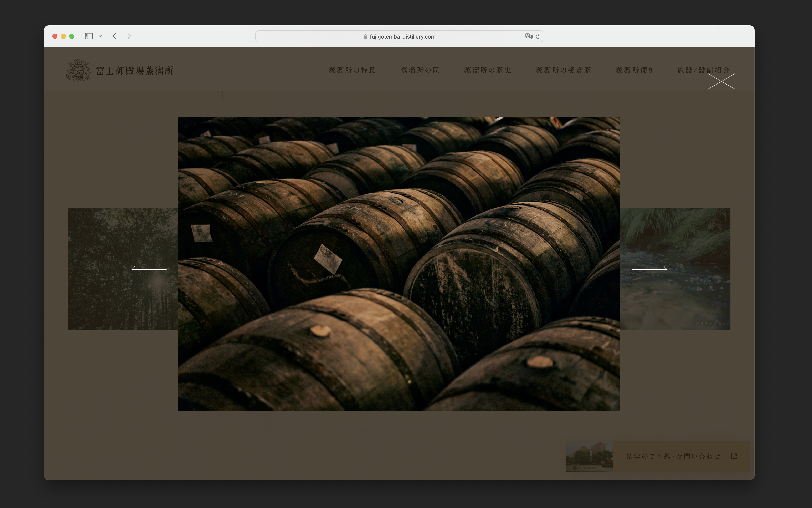
Task: Open the 蒸溜所の受賞歴 menu item
Action: click(x=564, y=70)
